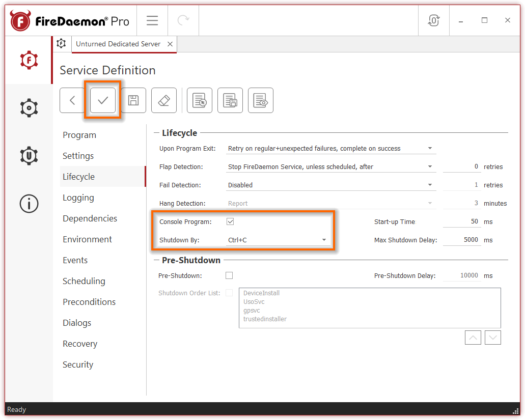Click the document with eye view icon
The width and height of the screenshot is (525, 420).
[261, 100]
